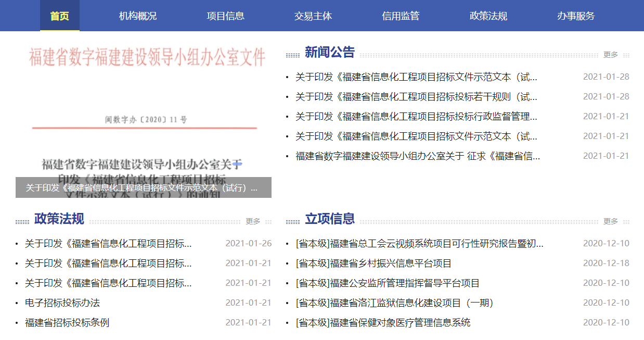Open 电子招标投标办法 policy link
This screenshot has width=644, height=340.
[x=62, y=303]
